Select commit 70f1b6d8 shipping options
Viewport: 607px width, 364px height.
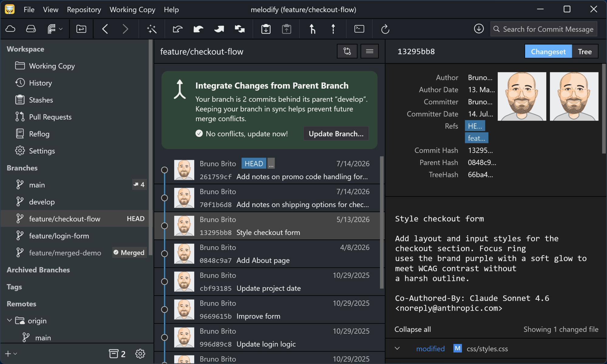point(267,198)
